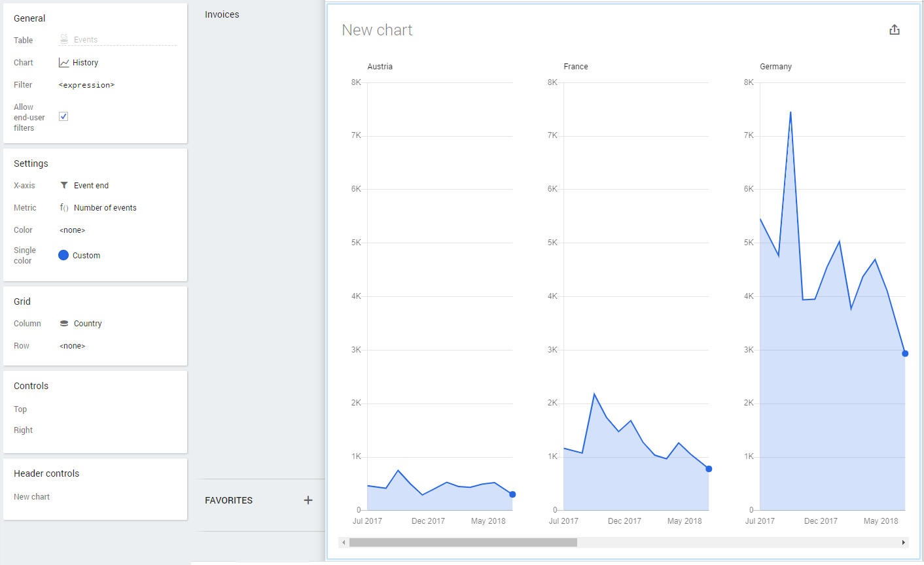Click the History line chart icon
This screenshot has height=565, width=924.
[x=63, y=63]
